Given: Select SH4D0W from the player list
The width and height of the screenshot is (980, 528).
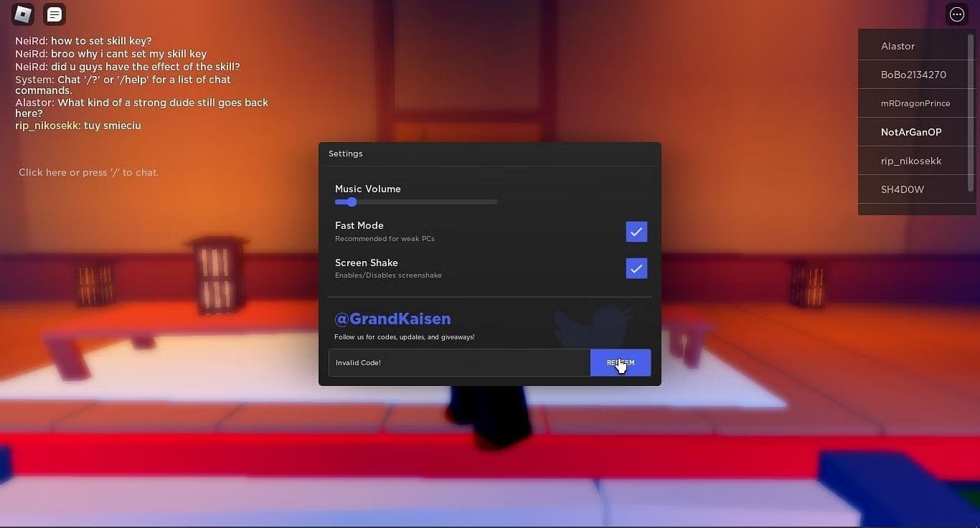Looking at the screenshot, I should (903, 189).
